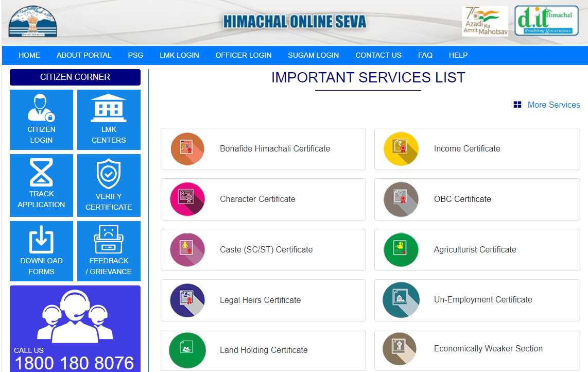The width and height of the screenshot is (588, 372).
Task: Click Bonafide Himachali Certificate orange icon
Action: [x=187, y=149]
